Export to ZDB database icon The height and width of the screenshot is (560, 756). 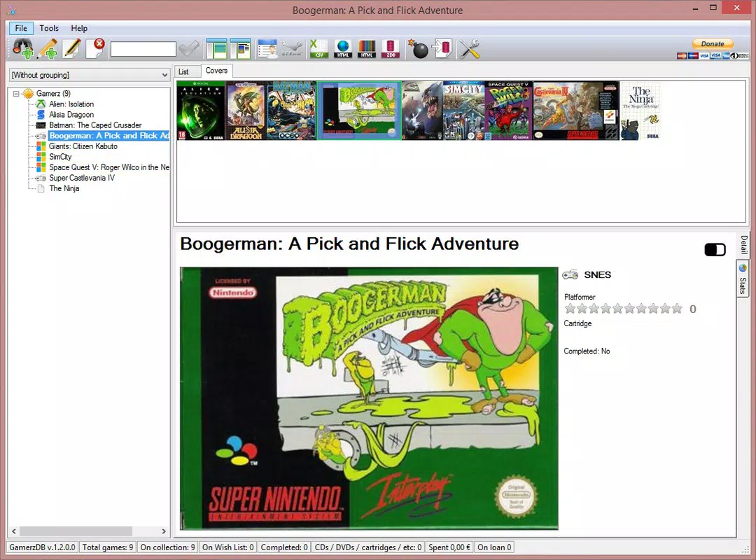(391, 49)
